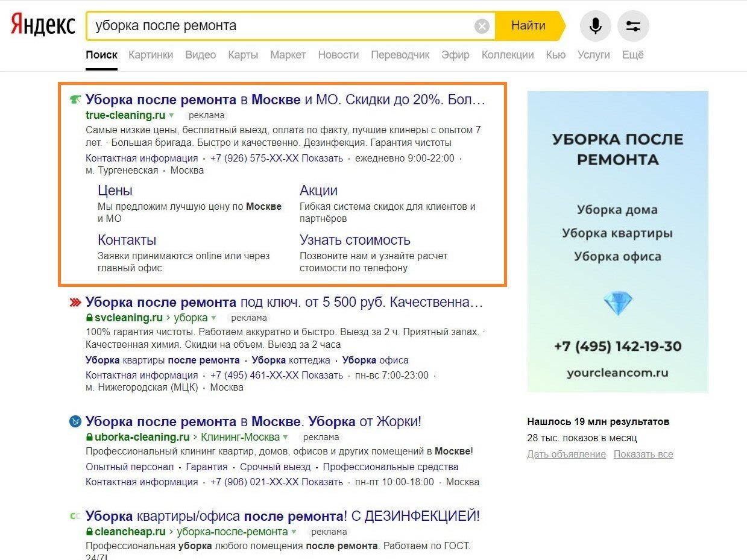
Task: Clear the search query with the X icon
Action: pos(482,26)
